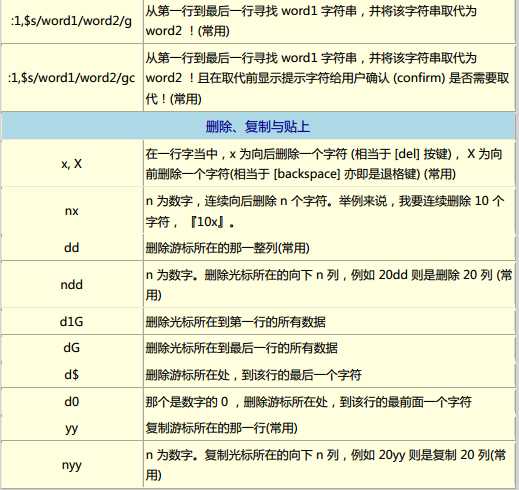Click description '删除游标所在处，到该行的最后一个字符'
The image size is (519, 490).
click(253, 375)
